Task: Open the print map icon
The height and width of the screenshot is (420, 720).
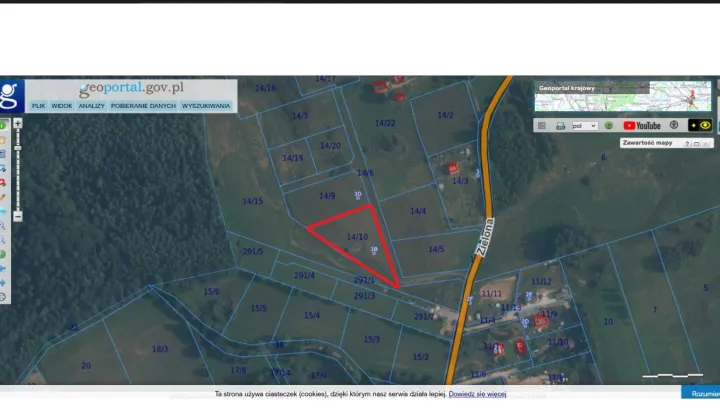Action: point(560,126)
